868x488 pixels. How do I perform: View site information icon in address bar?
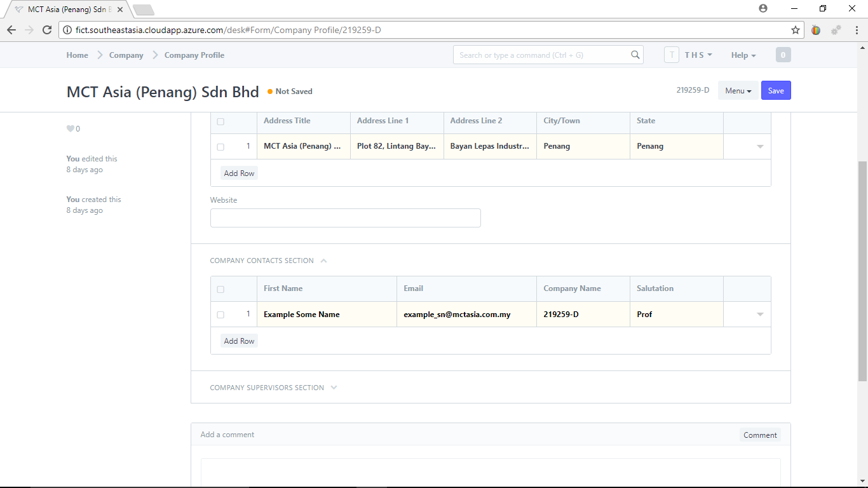(67, 30)
